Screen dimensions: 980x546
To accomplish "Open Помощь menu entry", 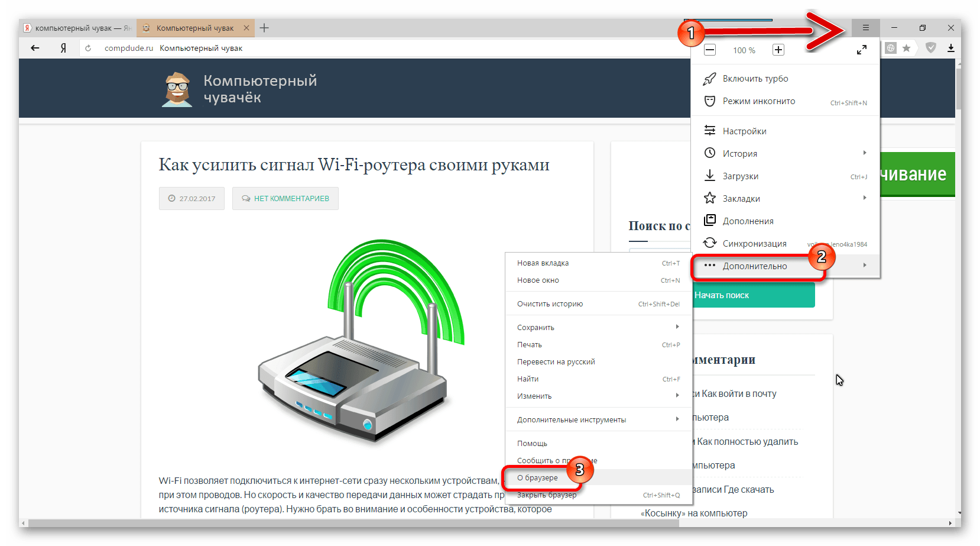I will [x=598, y=444].
